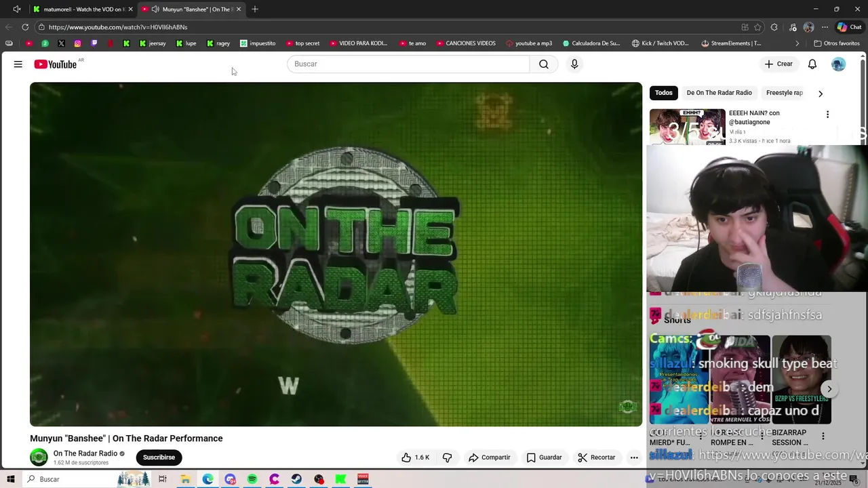Open Windows Start menu
868x488 pixels.
coord(10,479)
